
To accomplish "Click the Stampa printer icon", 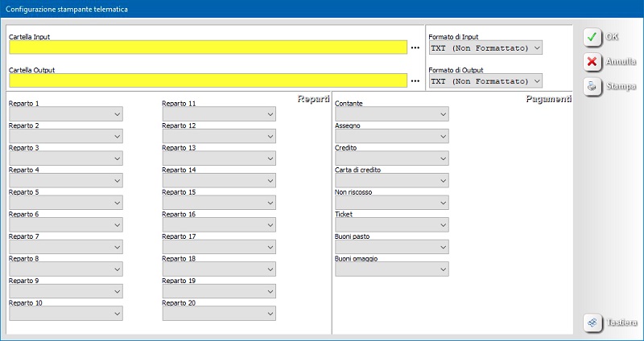I will [x=592, y=86].
